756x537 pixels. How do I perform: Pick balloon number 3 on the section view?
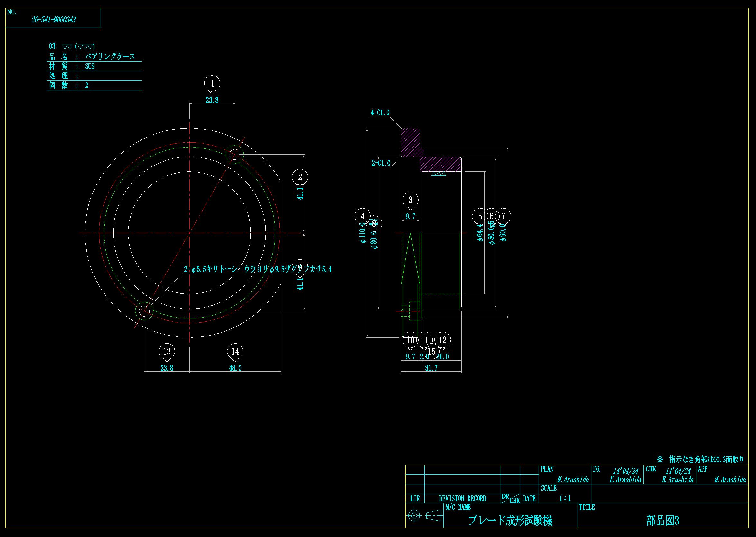click(411, 200)
